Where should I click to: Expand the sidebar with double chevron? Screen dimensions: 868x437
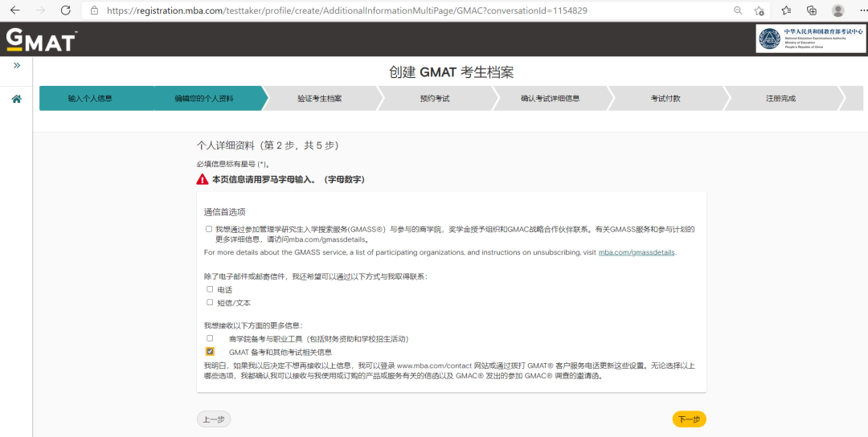pos(17,65)
